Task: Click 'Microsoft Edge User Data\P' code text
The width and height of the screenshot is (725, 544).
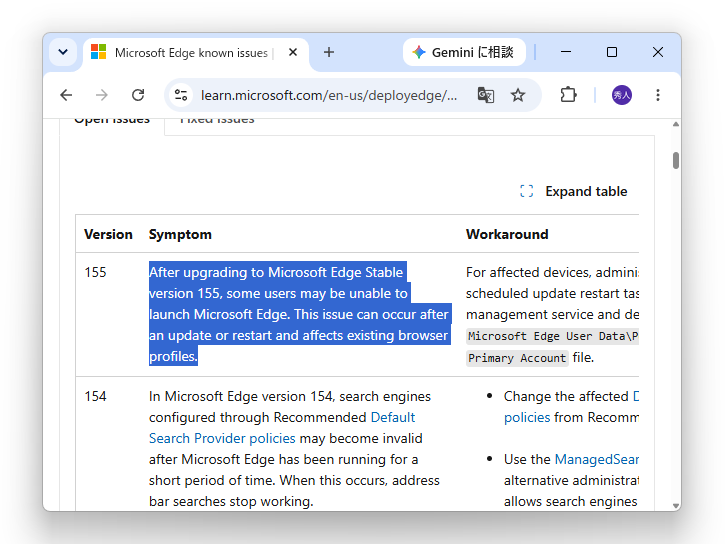Action: 553,336
